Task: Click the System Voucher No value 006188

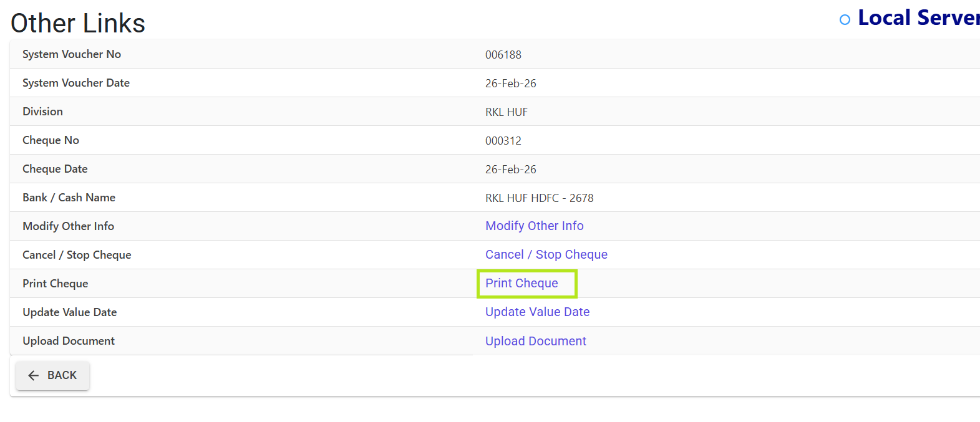Action: [x=503, y=55]
